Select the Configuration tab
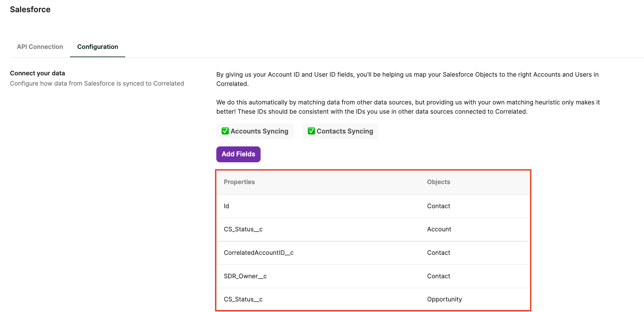Image resolution: width=644 pixels, height=312 pixels. 97,47
